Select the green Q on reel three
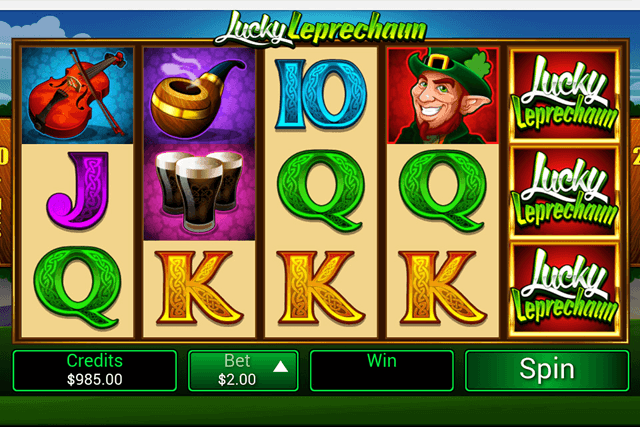 coord(321,191)
